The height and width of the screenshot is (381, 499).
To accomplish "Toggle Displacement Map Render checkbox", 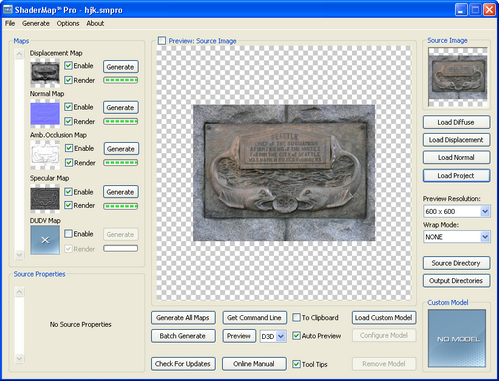I will pyautogui.click(x=68, y=80).
